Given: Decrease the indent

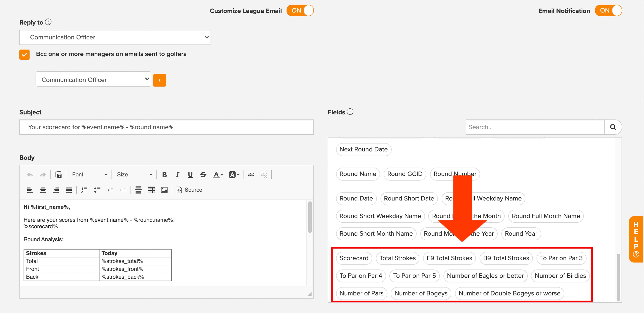Looking at the screenshot, I should coord(123,190).
